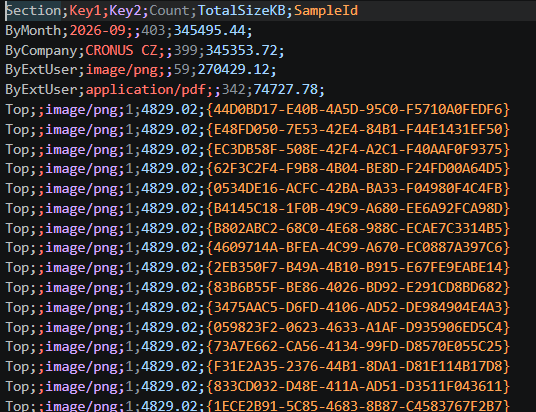Image resolution: width=536 pixels, height=412 pixels.
Task: Click the CRONUS CZ company name
Action: tap(121, 51)
